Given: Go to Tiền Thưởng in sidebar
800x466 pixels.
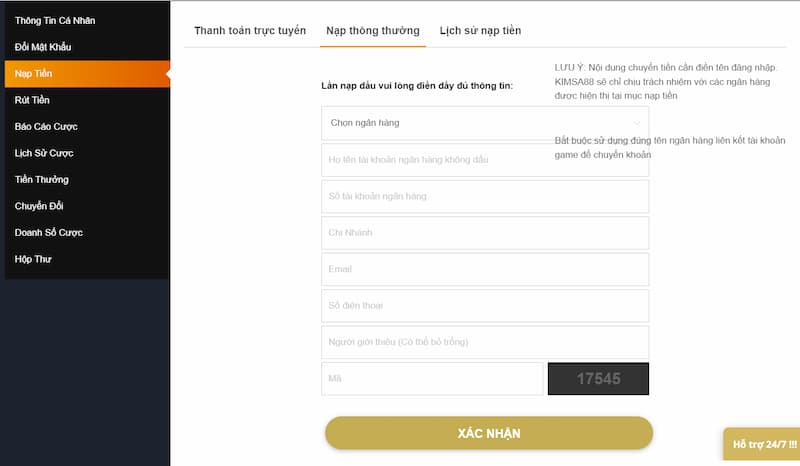Looking at the screenshot, I should (42, 180).
